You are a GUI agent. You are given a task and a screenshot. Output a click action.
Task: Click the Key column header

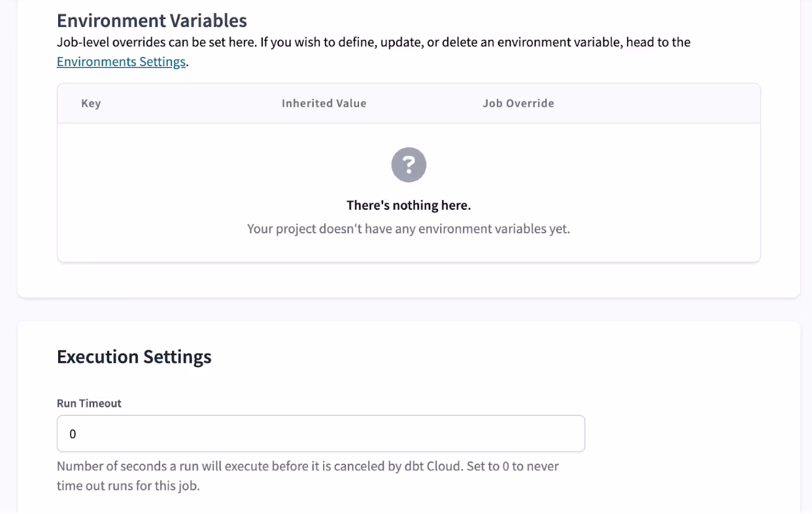[91, 103]
